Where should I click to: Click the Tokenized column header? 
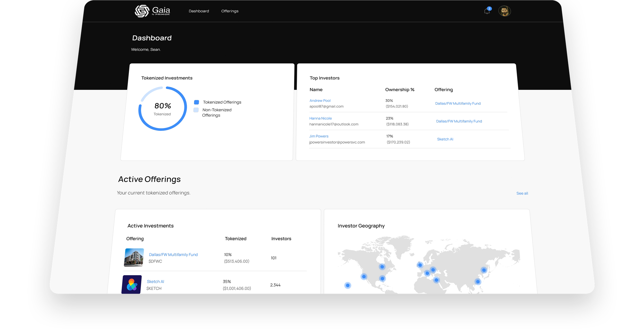click(x=236, y=239)
